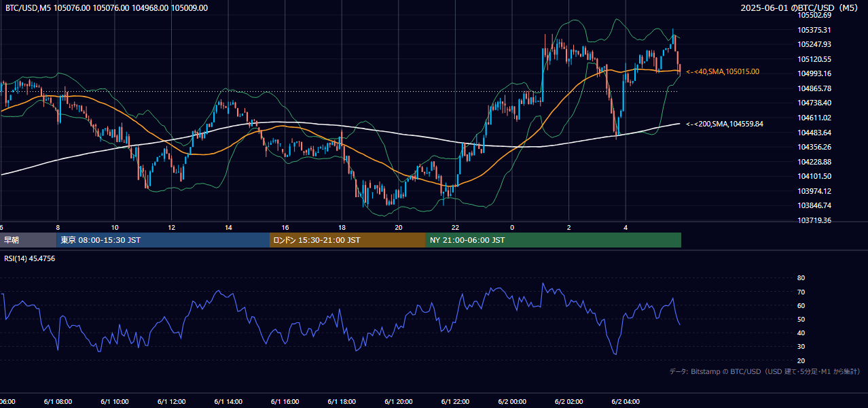Click RSI axis level 60
This screenshot has height=408, width=868.
click(x=801, y=305)
